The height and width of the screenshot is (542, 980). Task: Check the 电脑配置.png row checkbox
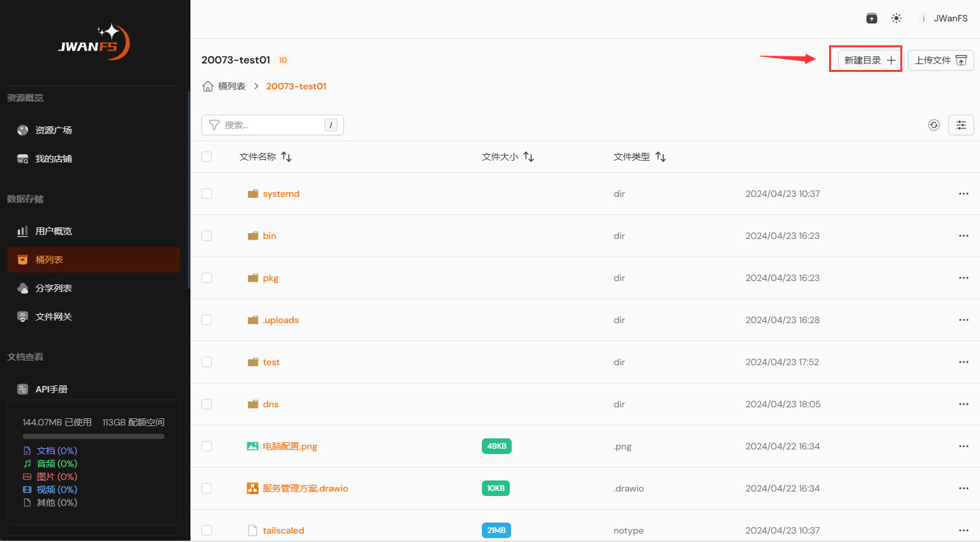tap(207, 446)
